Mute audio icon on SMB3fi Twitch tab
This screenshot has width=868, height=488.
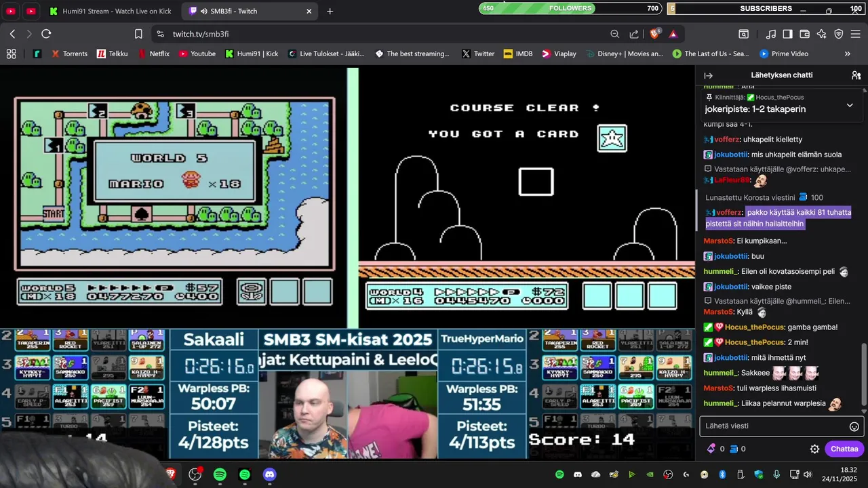[x=204, y=11]
